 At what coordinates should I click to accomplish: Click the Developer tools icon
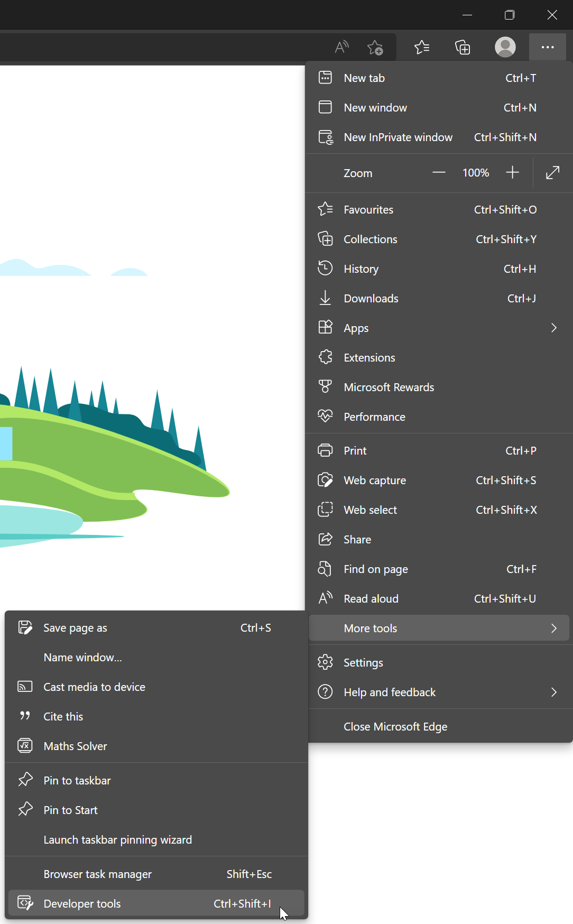(25, 903)
